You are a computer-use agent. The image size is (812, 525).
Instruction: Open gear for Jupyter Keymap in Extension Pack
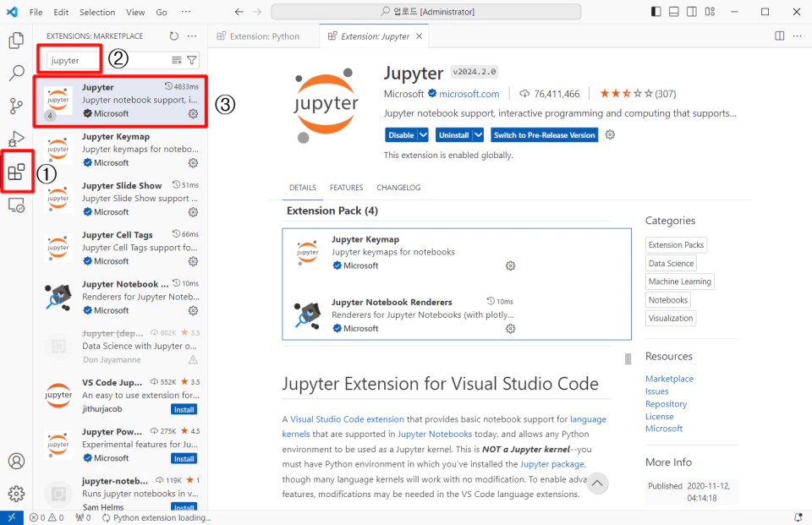pyautogui.click(x=511, y=265)
